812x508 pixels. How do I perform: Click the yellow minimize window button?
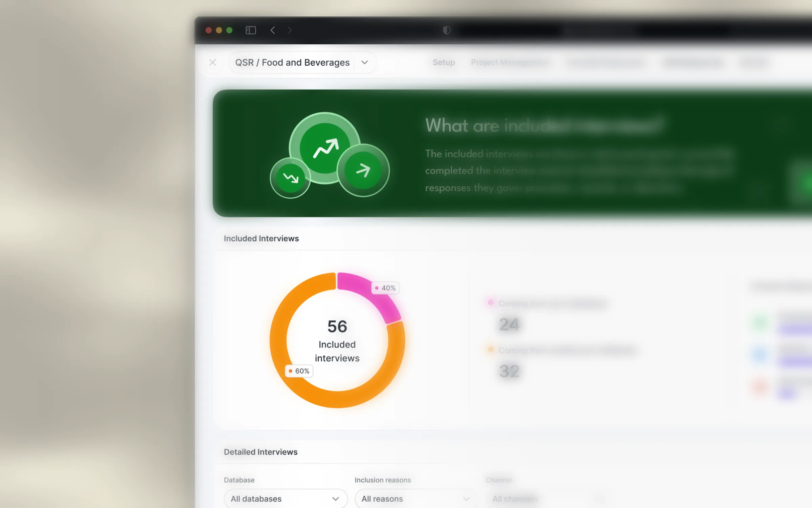click(x=219, y=30)
